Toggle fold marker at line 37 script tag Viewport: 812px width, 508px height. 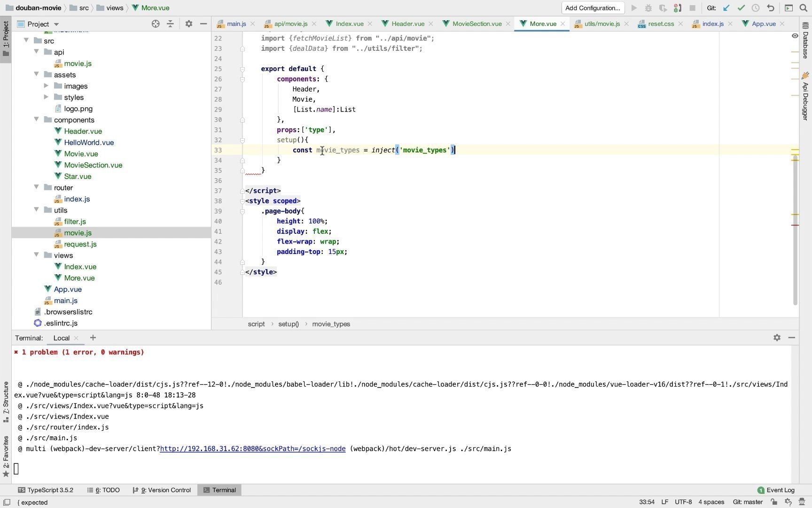[242, 191]
